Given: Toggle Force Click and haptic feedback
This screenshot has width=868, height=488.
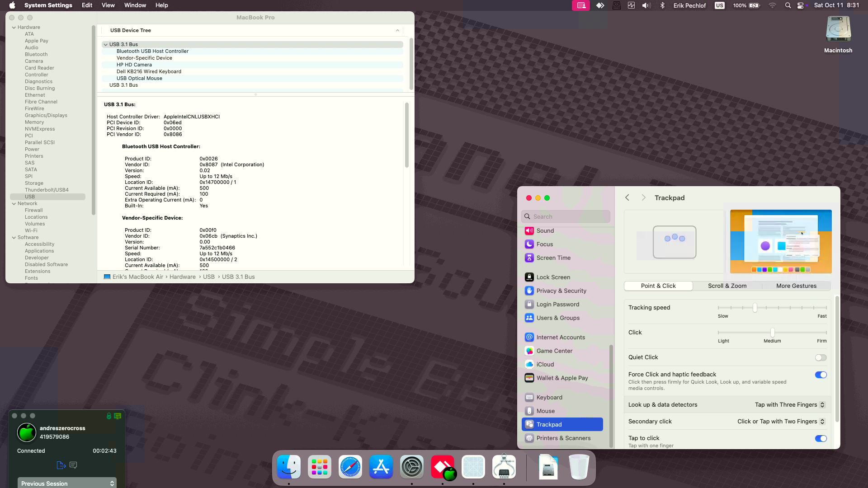Looking at the screenshot, I should (821, 375).
